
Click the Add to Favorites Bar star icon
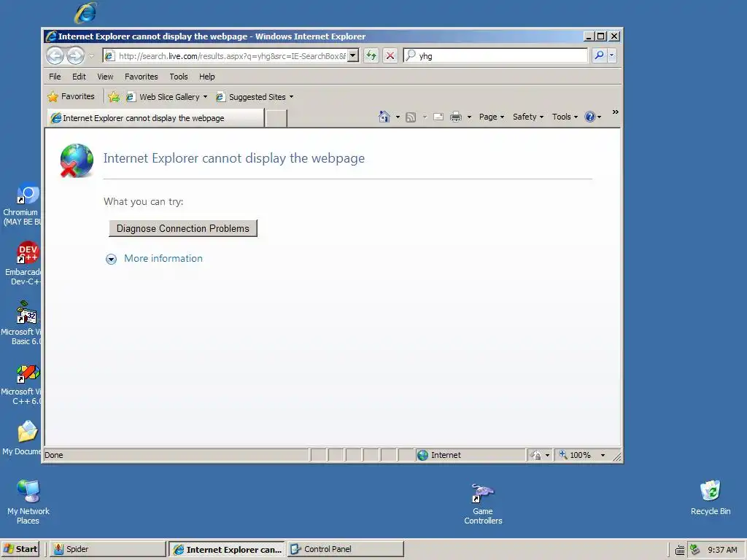[x=114, y=97]
